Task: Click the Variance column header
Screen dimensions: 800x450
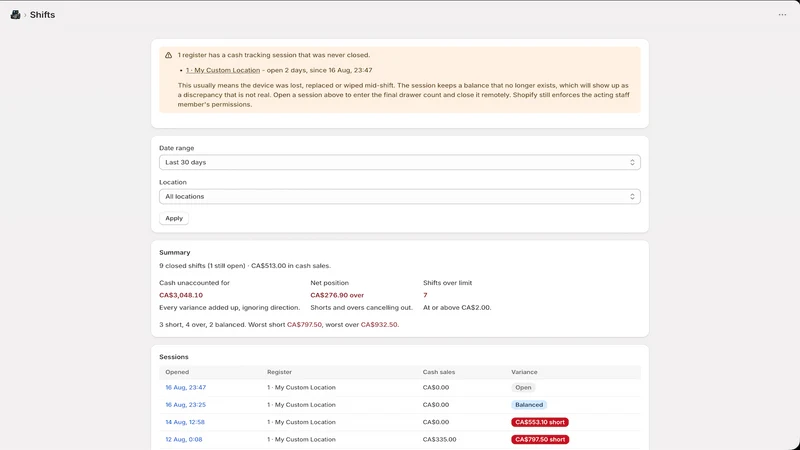Action: click(524, 372)
